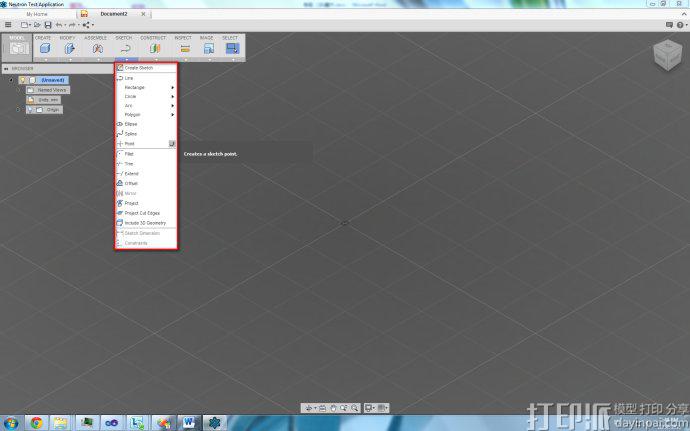Click the IMAGE icon in toolbar
Viewport: 690px width, 431px height.
coord(209,49)
